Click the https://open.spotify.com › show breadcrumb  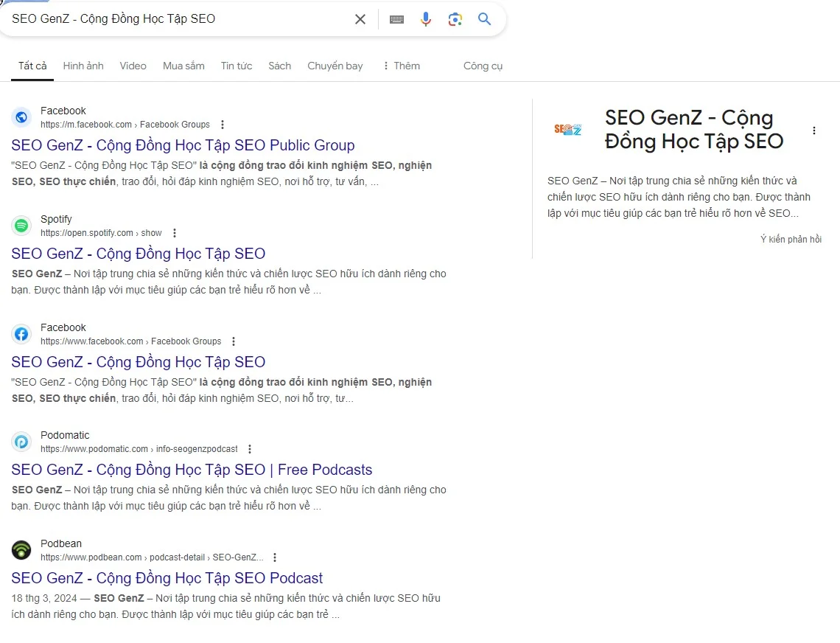(x=101, y=233)
